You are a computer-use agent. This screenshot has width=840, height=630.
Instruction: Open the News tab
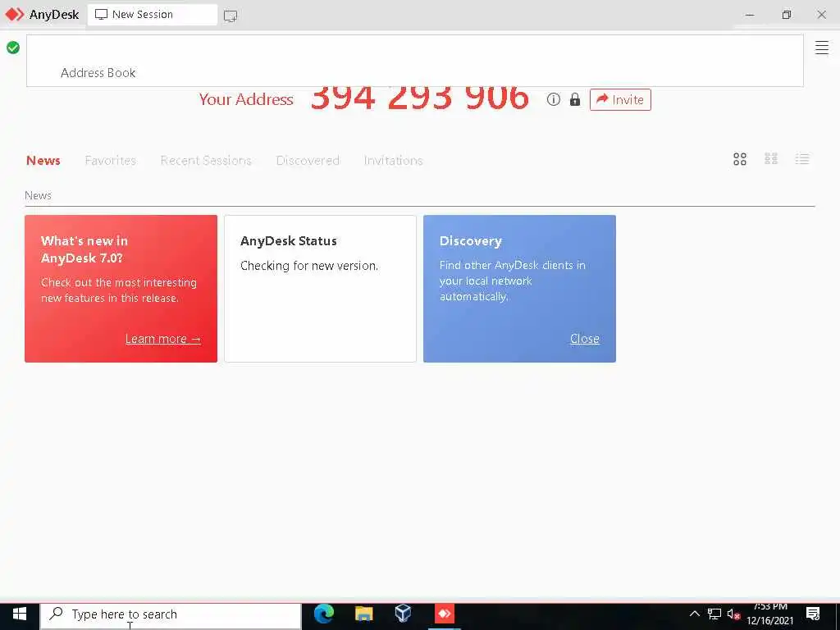[x=43, y=160]
